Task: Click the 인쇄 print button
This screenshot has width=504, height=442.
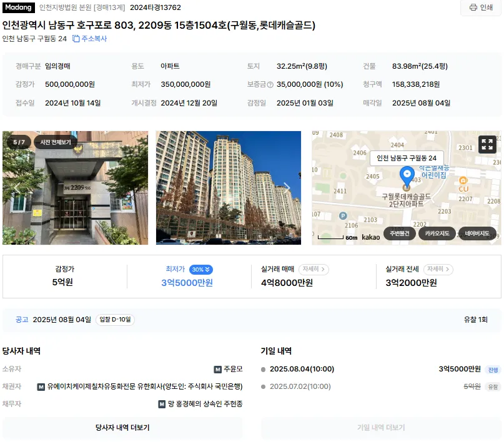Action: pyautogui.click(x=481, y=7)
